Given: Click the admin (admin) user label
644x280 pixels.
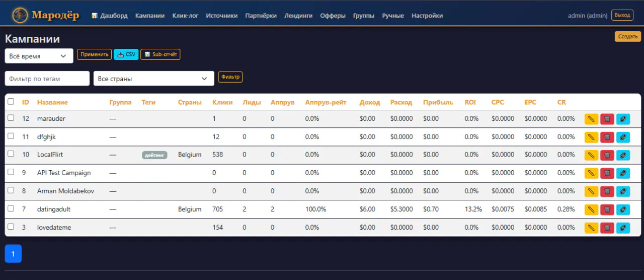Looking at the screenshot, I should (588, 16).
